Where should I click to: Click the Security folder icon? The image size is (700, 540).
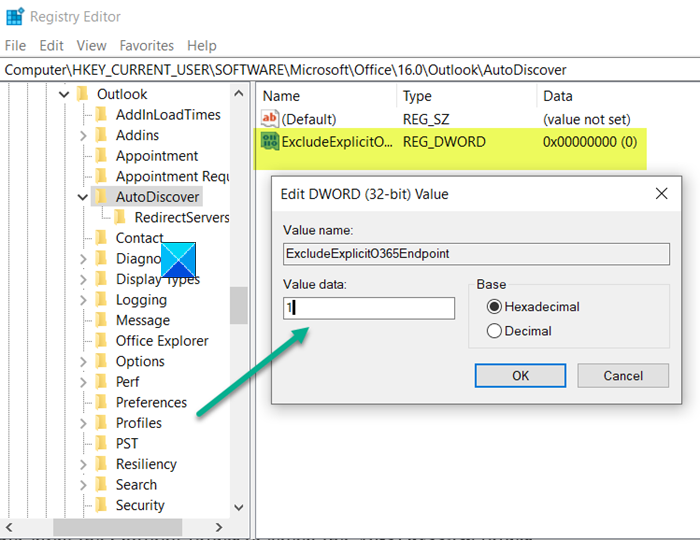pyautogui.click(x=102, y=505)
